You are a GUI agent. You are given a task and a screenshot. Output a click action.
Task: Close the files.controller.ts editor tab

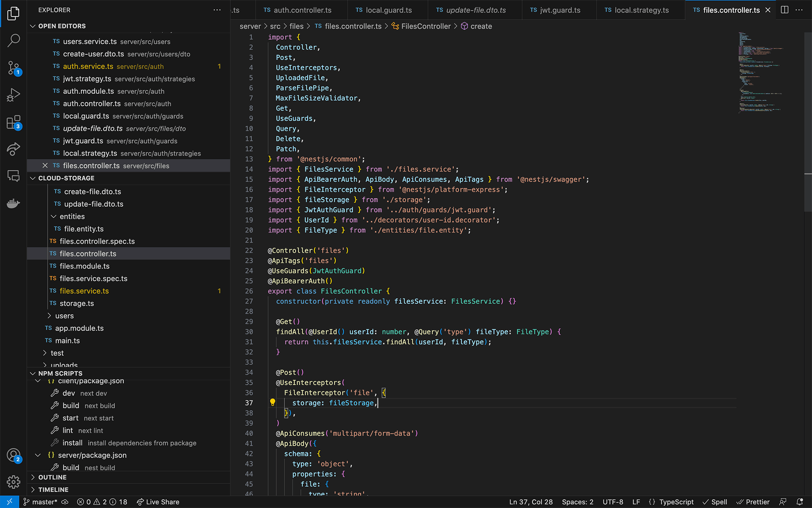click(x=768, y=10)
